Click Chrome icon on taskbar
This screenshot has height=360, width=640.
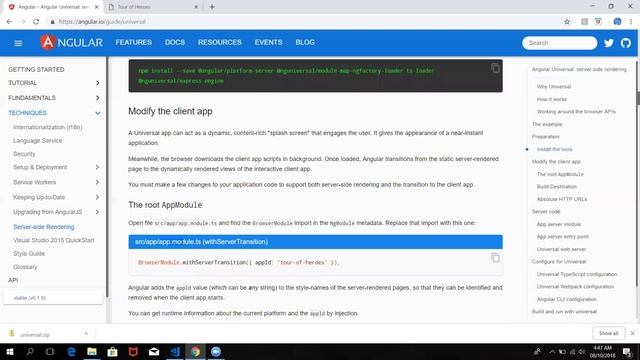click(196, 351)
